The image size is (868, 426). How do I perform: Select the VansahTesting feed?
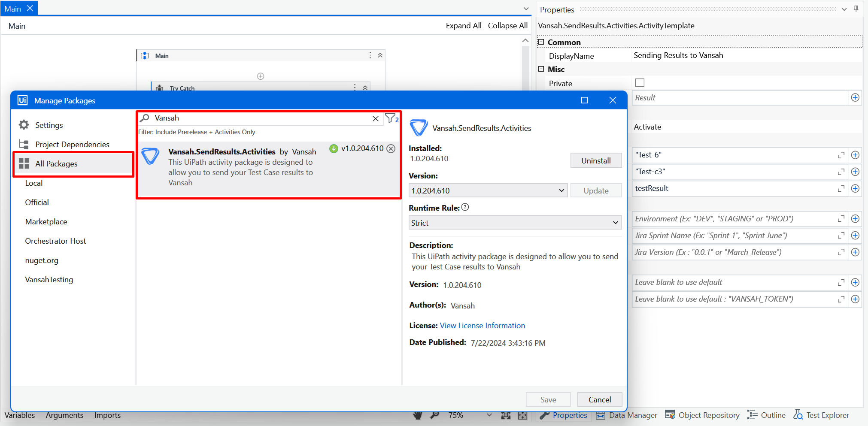point(49,280)
